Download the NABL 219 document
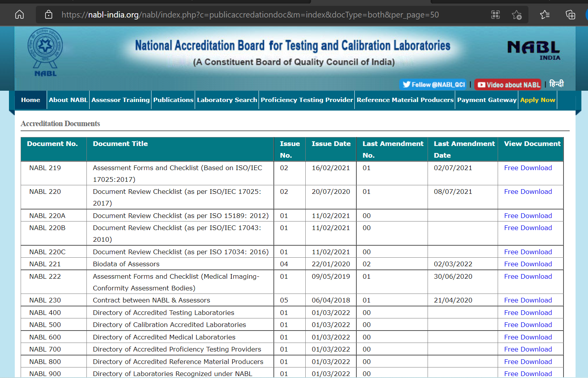 [x=528, y=168]
